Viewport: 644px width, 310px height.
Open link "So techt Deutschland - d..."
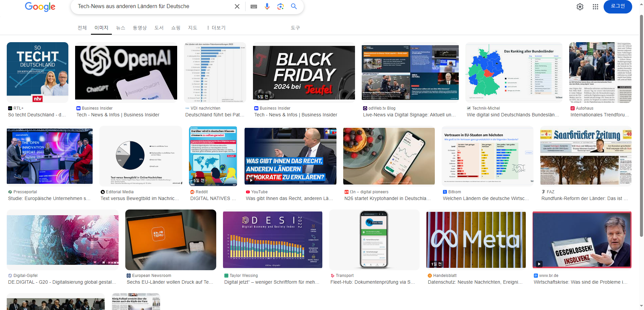(x=37, y=115)
